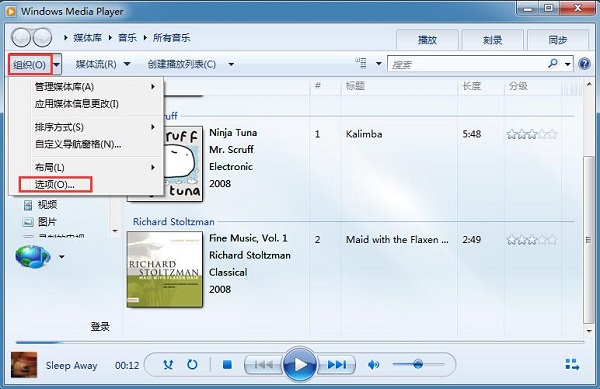Open the Windows Media Player title icon
The height and width of the screenshot is (389, 600).
(11, 11)
